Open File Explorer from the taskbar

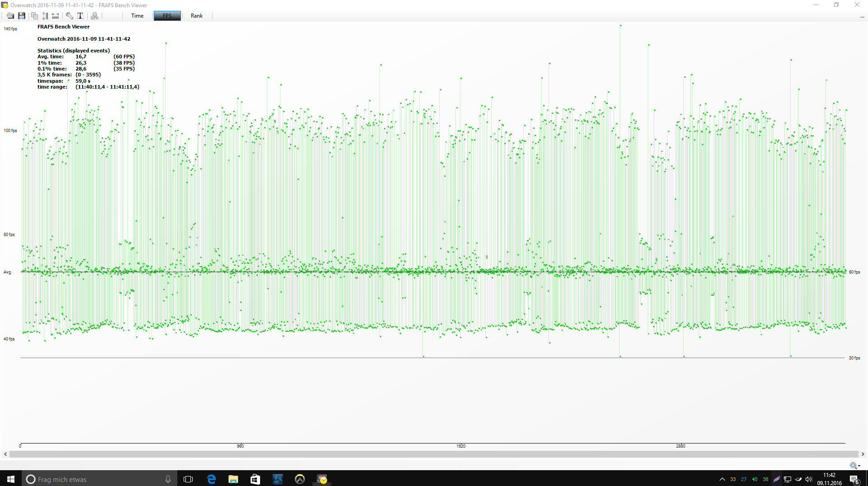[x=233, y=479]
